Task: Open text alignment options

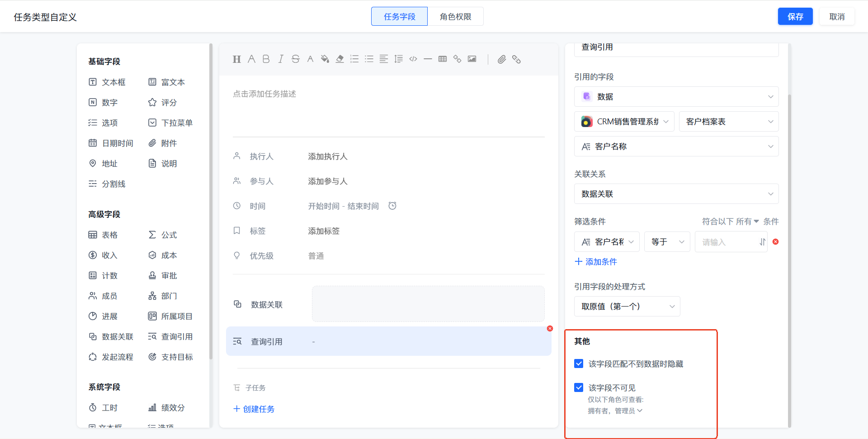Action: (384, 59)
